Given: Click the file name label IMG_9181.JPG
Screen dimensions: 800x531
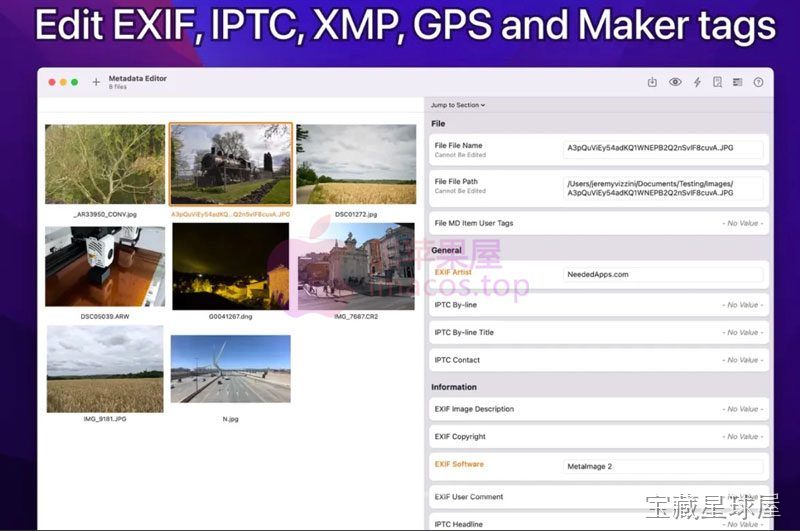Looking at the screenshot, I should click(105, 419).
